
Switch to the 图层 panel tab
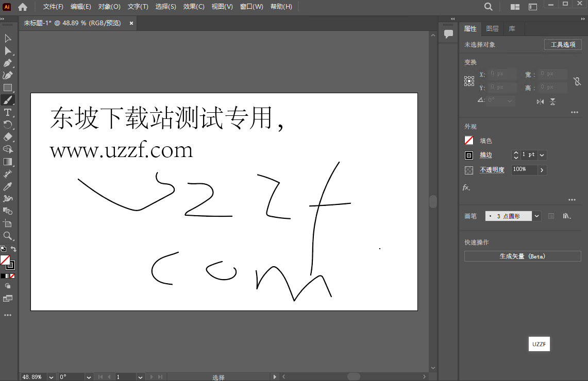tap(493, 28)
